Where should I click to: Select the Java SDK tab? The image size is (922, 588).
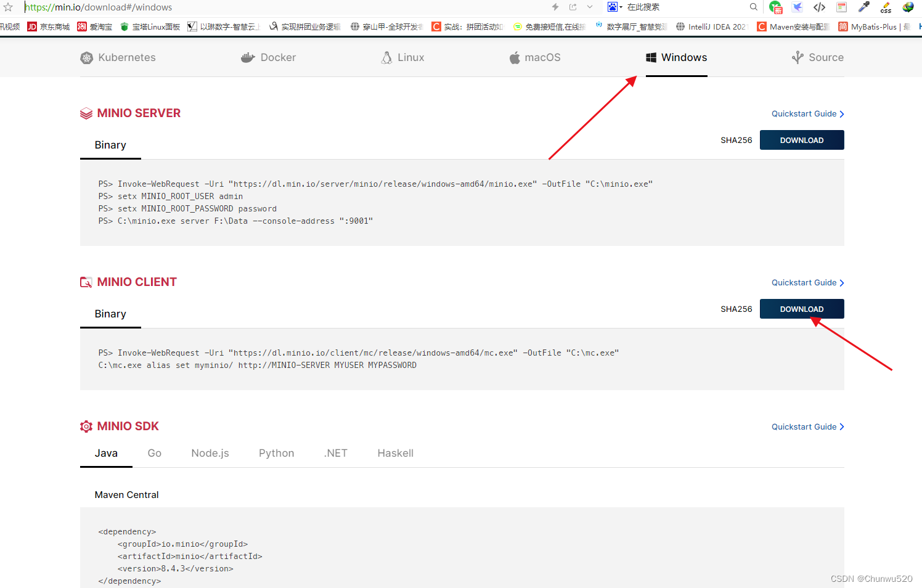(x=106, y=453)
